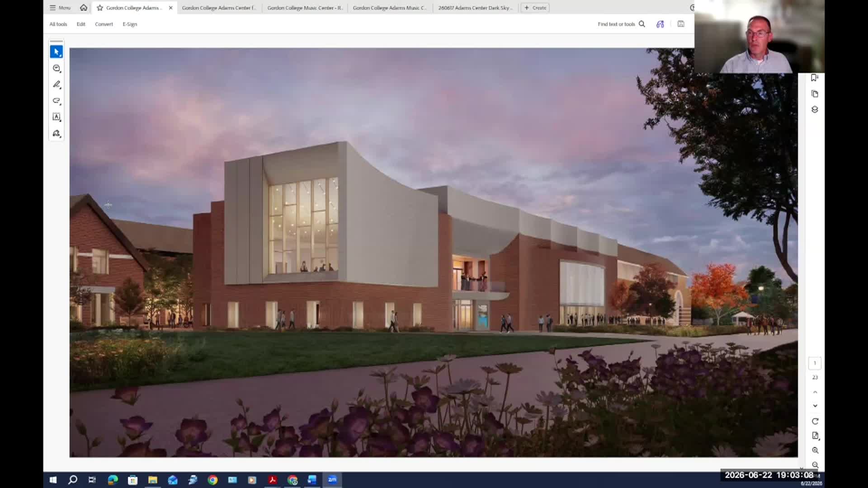This screenshot has width=868, height=488.
Task: Show the page thumbnails panel
Action: pyautogui.click(x=815, y=94)
